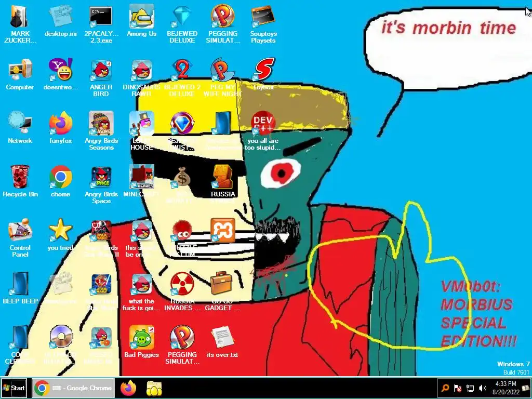532x399 pixels.
Task: Select the faded text document icon beside BEEP BEEP
Action: [x=60, y=284]
